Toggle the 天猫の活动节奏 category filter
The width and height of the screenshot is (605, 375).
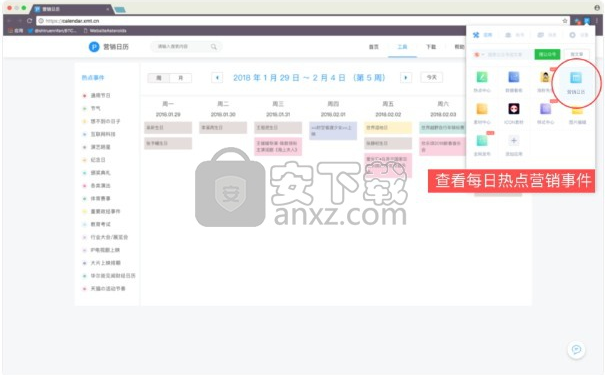click(x=104, y=289)
